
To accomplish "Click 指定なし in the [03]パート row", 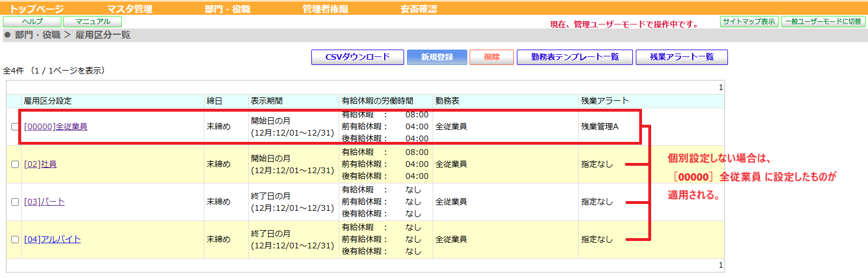I will (597, 202).
